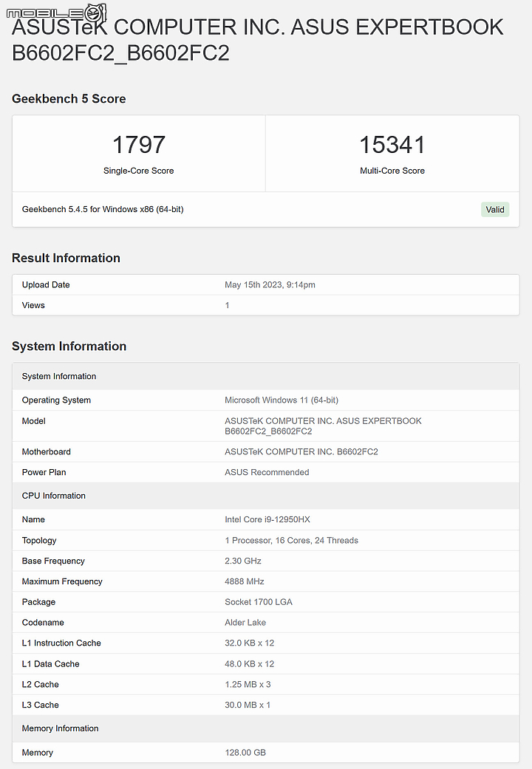
Task: Click the Upload Date label
Action: tap(46, 285)
